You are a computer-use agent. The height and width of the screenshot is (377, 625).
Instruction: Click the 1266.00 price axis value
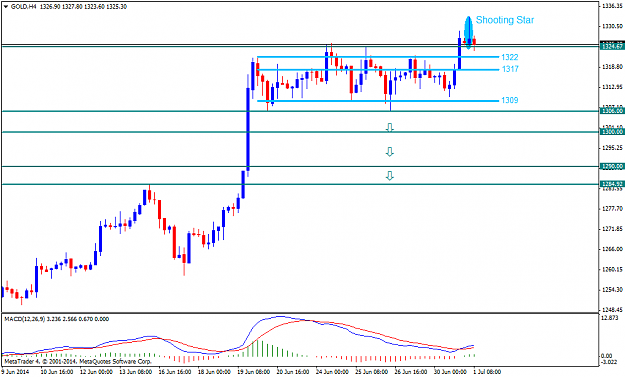[x=613, y=249]
